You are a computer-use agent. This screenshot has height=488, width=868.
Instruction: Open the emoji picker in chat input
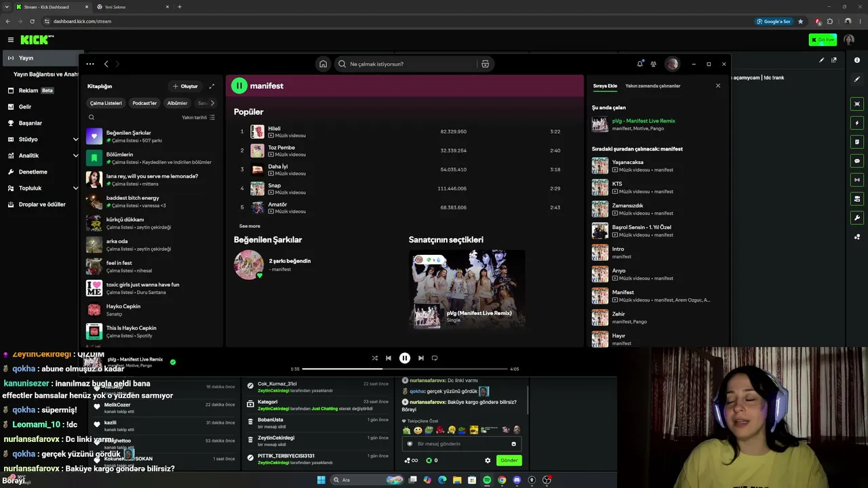(x=513, y=444)
